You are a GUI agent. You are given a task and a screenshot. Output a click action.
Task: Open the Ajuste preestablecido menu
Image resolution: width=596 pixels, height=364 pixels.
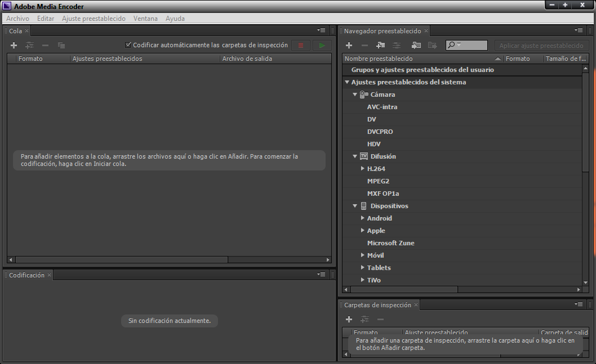94,18
